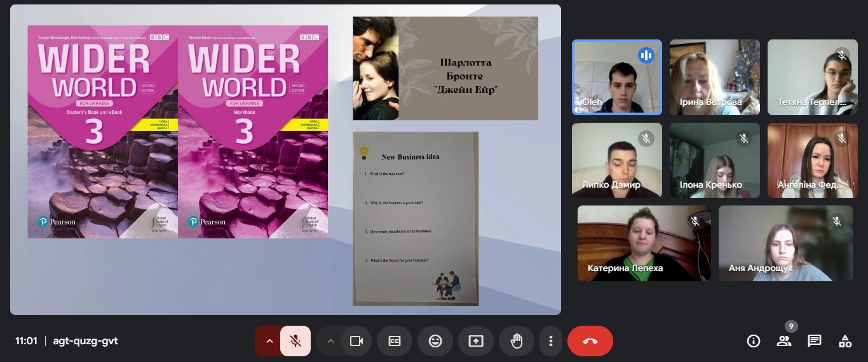Select Липко Дамир's video tile
The image size is (868, 362).
617,160
